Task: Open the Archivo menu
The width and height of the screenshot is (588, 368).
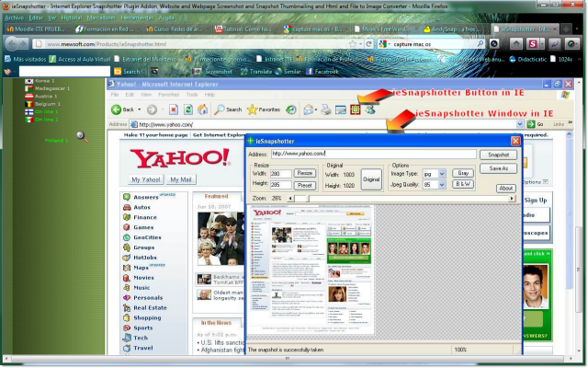Action: point(15,17)
